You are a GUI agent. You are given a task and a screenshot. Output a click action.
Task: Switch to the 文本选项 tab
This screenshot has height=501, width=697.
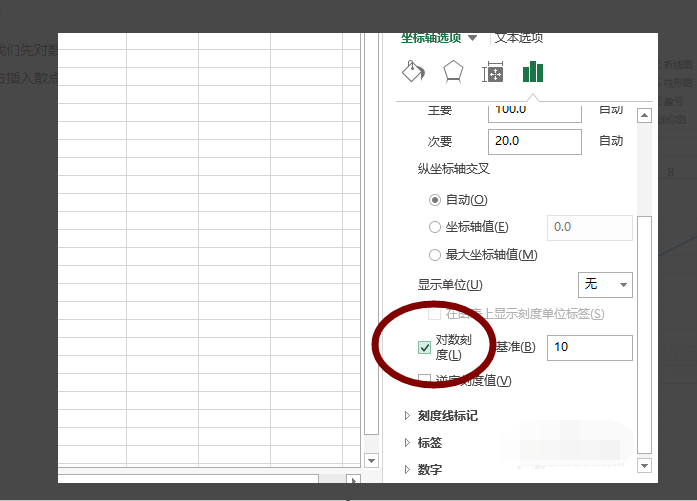tap(519, 38)
